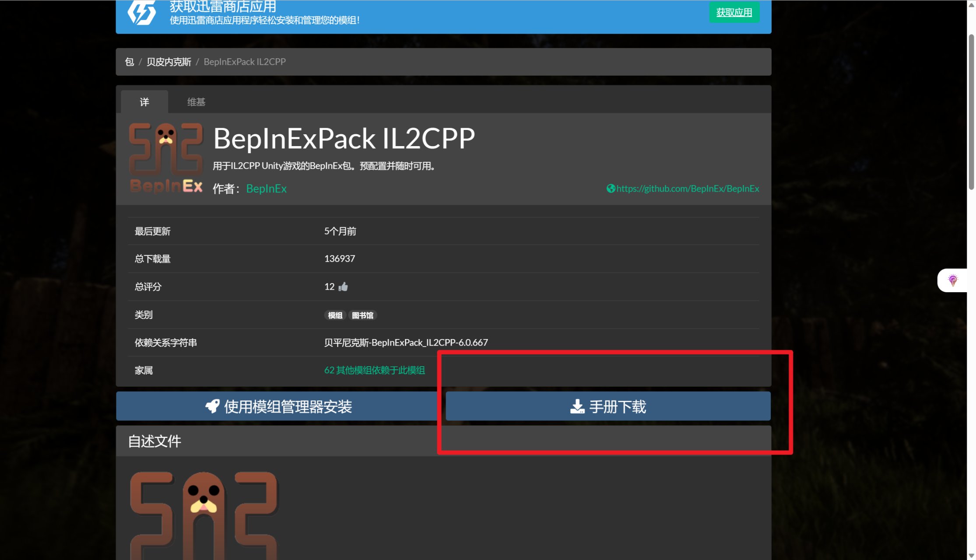Click the 模组 category tag

pos(334,315)
